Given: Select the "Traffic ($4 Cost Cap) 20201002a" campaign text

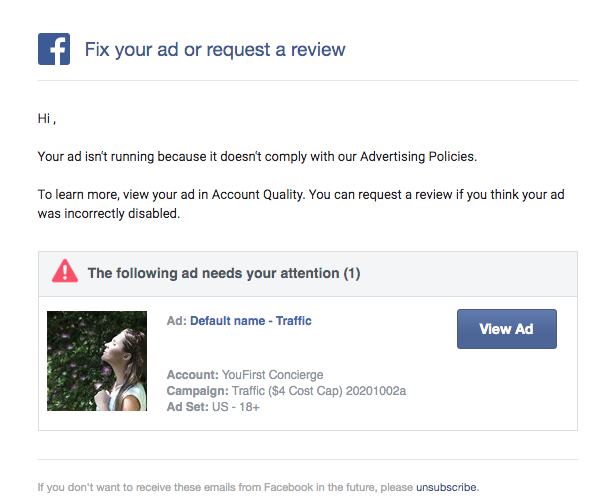Looking at the screenshot, I should point(319,391).
